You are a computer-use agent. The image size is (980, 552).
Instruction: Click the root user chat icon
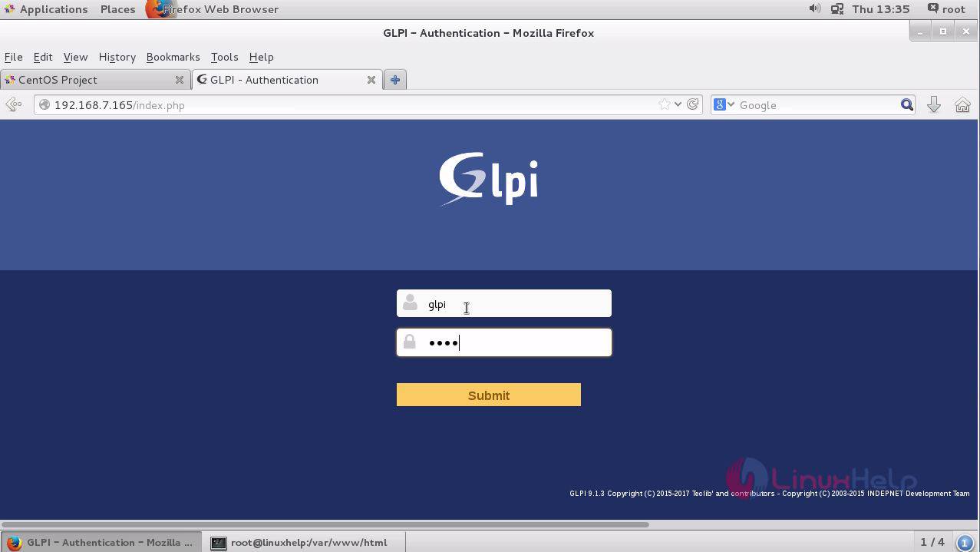click(x=932, y=8)
